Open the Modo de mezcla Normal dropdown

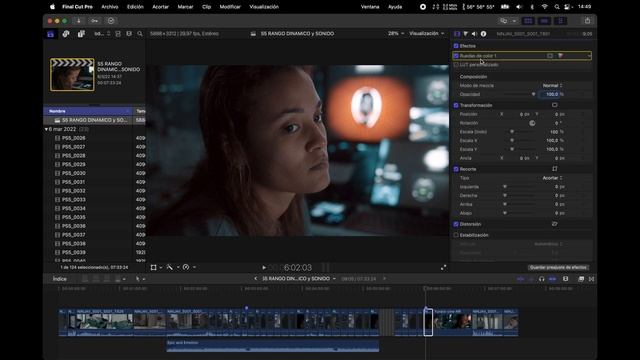(553, 85)
